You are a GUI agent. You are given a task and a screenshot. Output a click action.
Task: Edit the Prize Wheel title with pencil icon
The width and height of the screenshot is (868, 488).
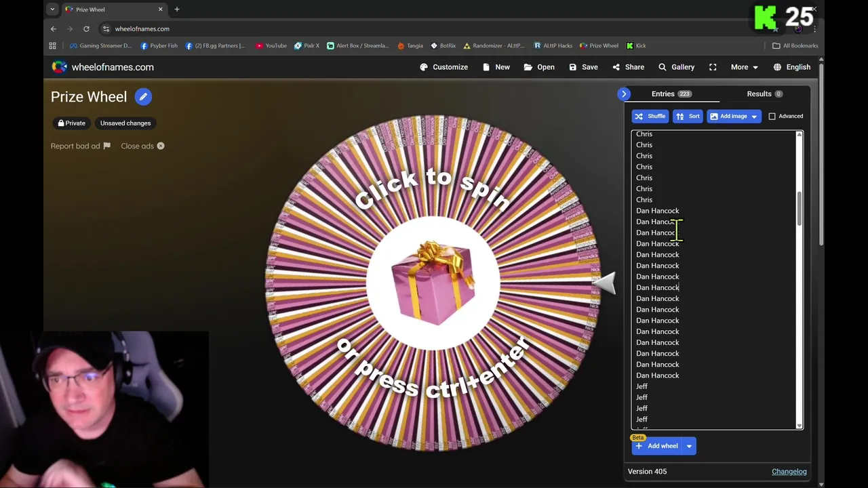143,97
